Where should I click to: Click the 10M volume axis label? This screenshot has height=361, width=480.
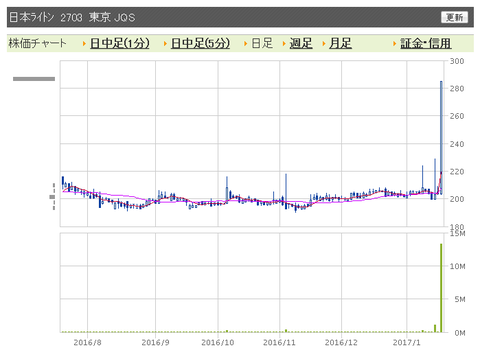457,266
